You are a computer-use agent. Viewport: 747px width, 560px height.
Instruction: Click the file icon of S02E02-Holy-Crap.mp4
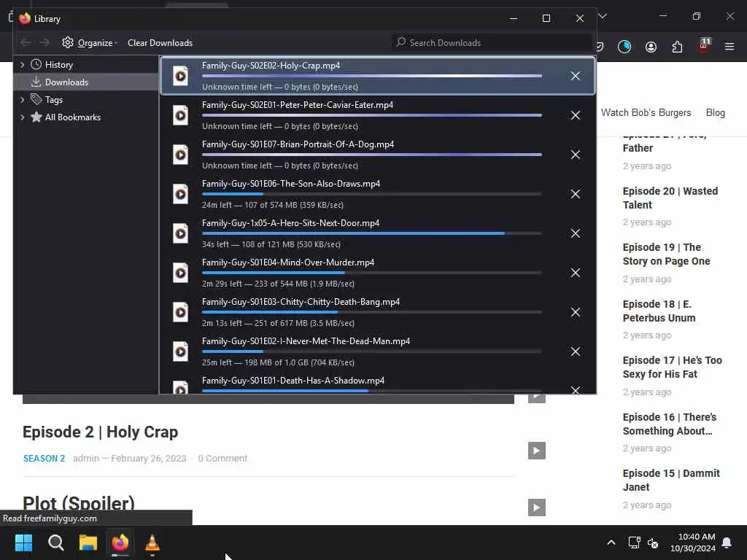[181, 76]
